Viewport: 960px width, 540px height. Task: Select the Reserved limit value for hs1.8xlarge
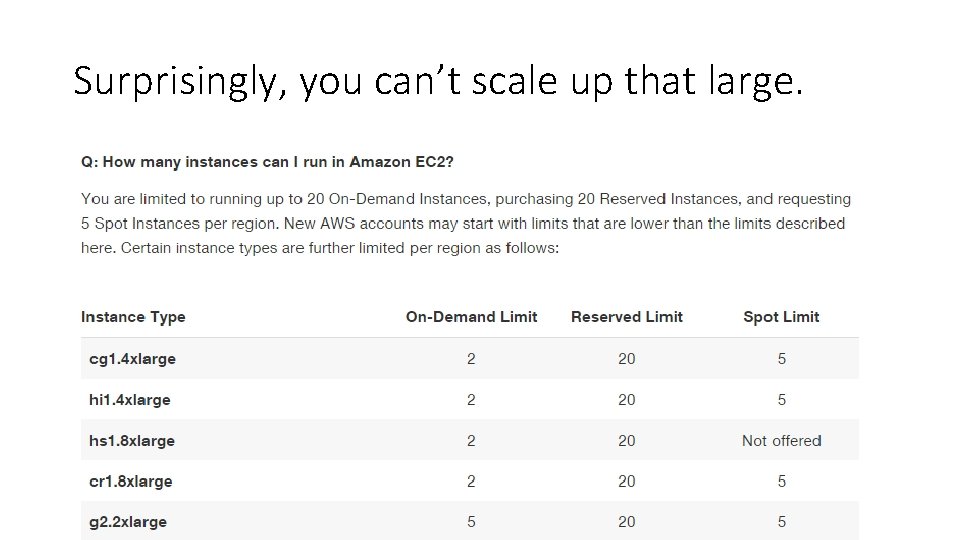tap(626, 441)
